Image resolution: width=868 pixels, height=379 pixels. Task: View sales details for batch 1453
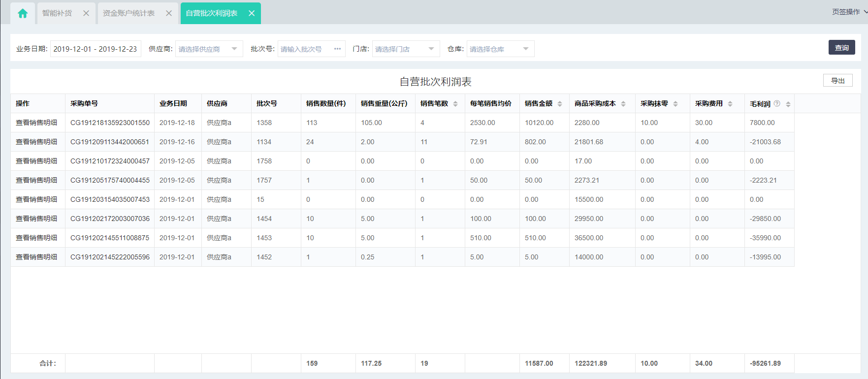36,238
